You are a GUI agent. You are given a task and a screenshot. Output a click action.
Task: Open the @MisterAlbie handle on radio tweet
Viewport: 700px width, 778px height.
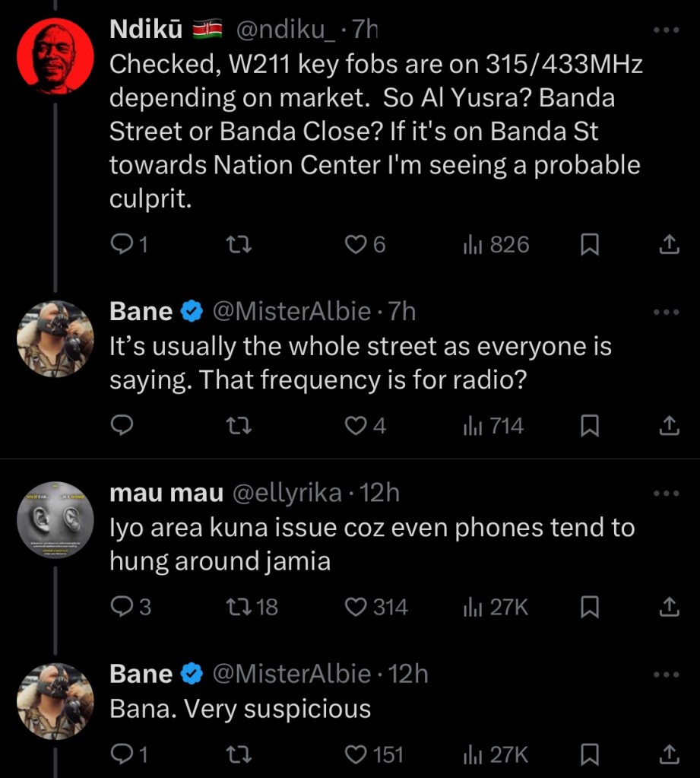coord(292,312)
